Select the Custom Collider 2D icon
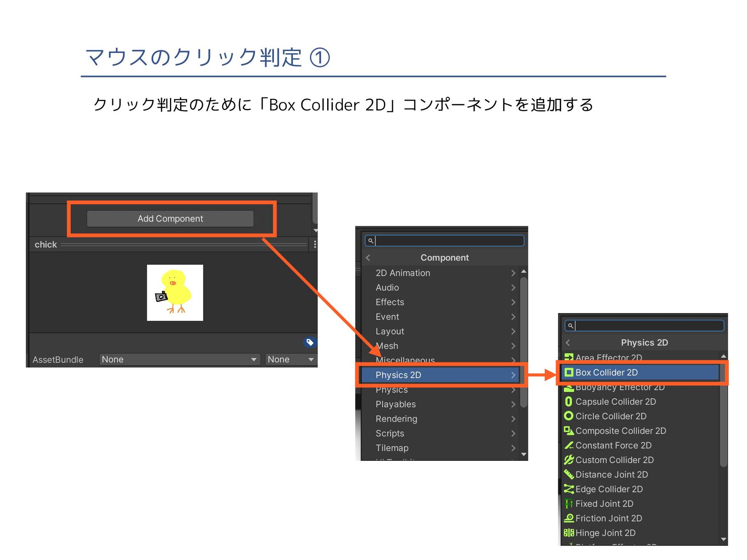This screenshot has width=747, height=560. [x=568, y=460]
